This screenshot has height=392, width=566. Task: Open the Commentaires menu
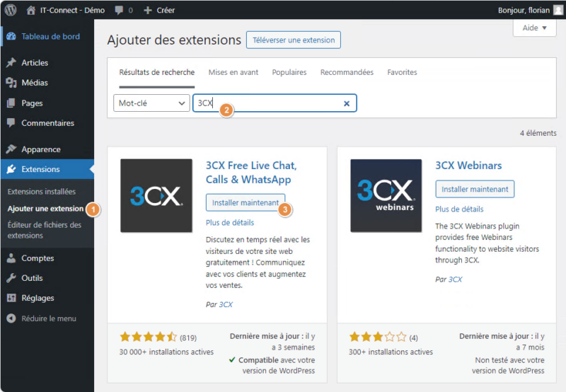(47, 122)
